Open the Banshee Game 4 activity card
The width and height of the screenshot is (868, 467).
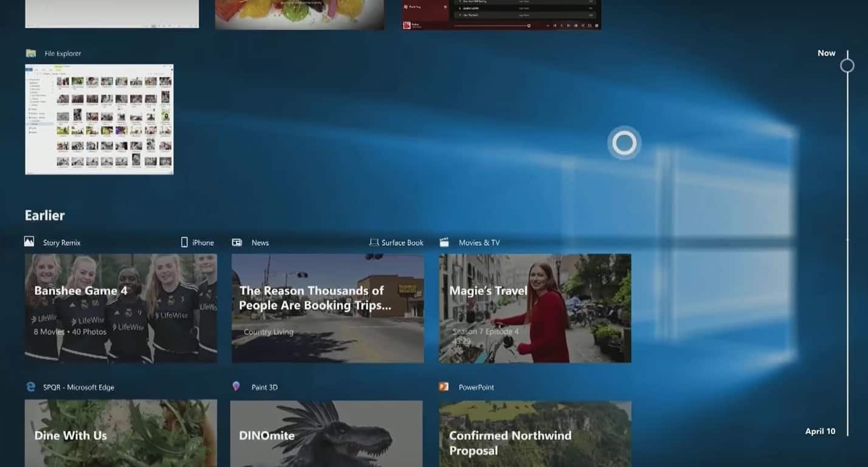(121, 308)
